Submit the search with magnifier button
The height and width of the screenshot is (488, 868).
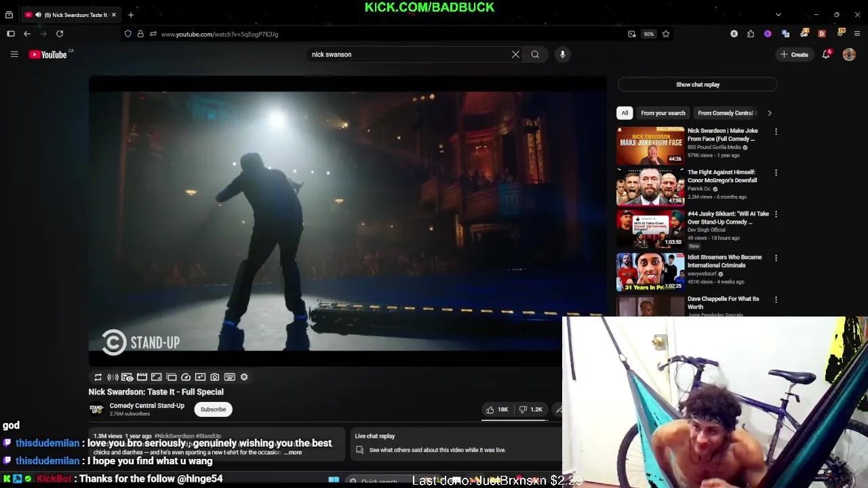(x=535, y=54)
